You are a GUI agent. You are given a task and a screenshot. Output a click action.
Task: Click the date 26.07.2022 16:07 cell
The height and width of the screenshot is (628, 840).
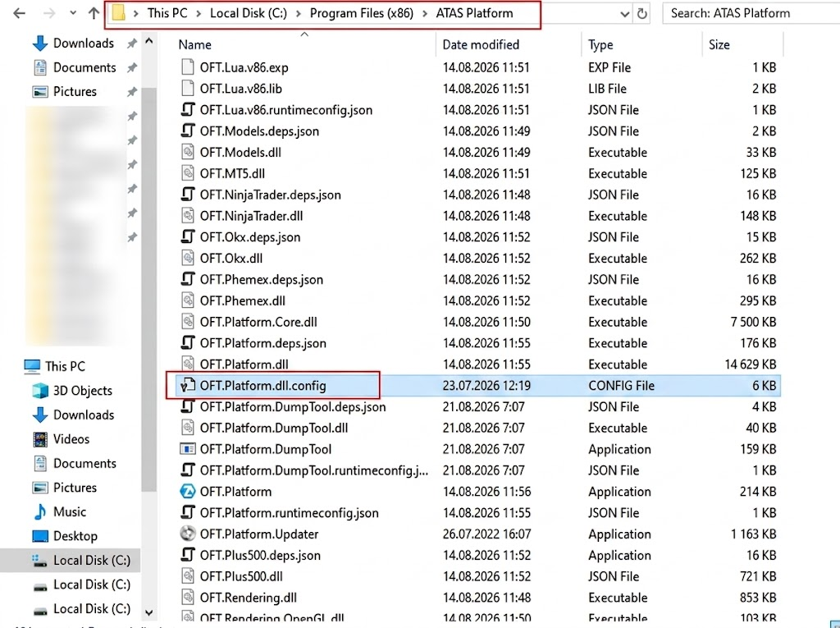pos(486,534)
